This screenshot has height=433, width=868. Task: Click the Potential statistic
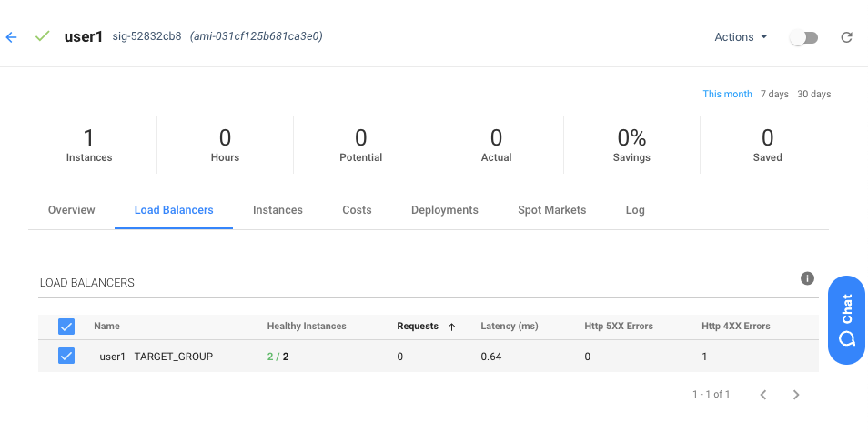click(361, 145)
